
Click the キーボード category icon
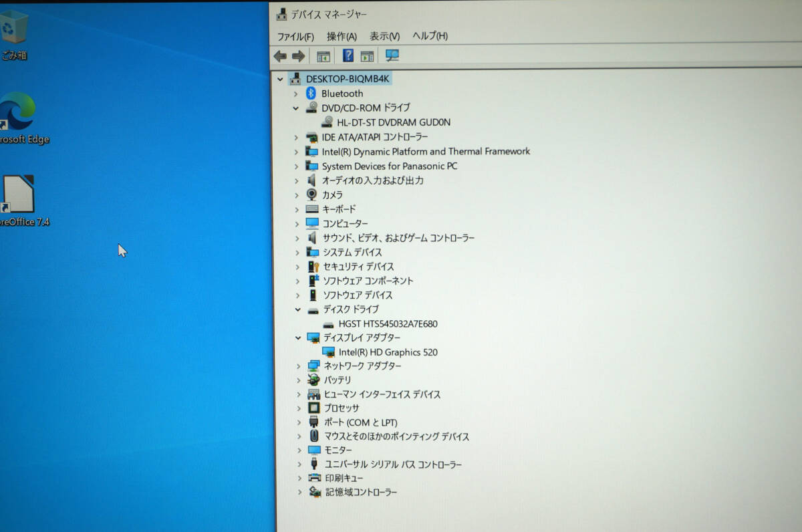312,209
